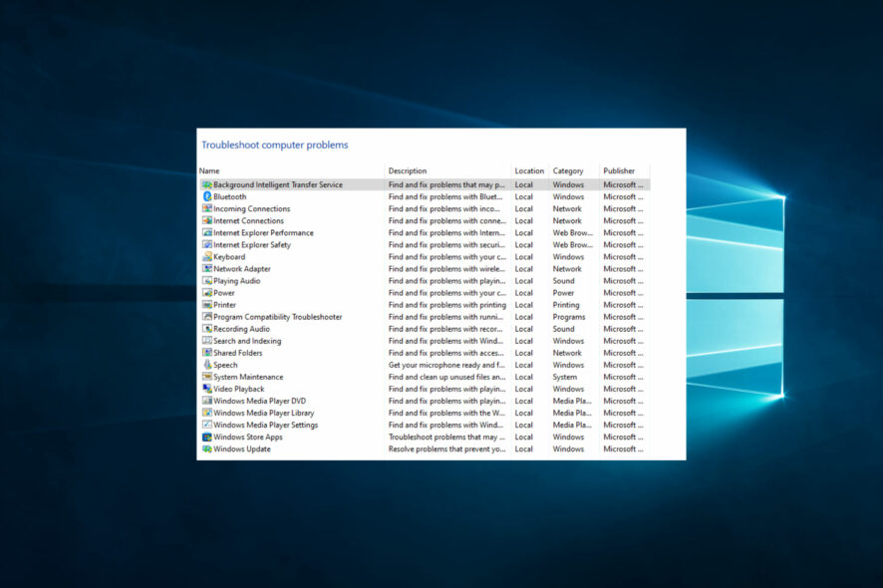Click the 'Printing' category cell
883x588 pixels.
566,305
